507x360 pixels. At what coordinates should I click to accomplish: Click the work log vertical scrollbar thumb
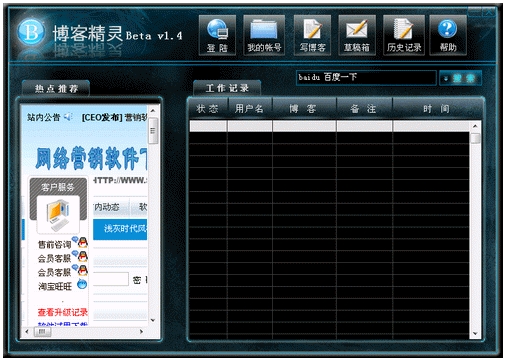475,138
